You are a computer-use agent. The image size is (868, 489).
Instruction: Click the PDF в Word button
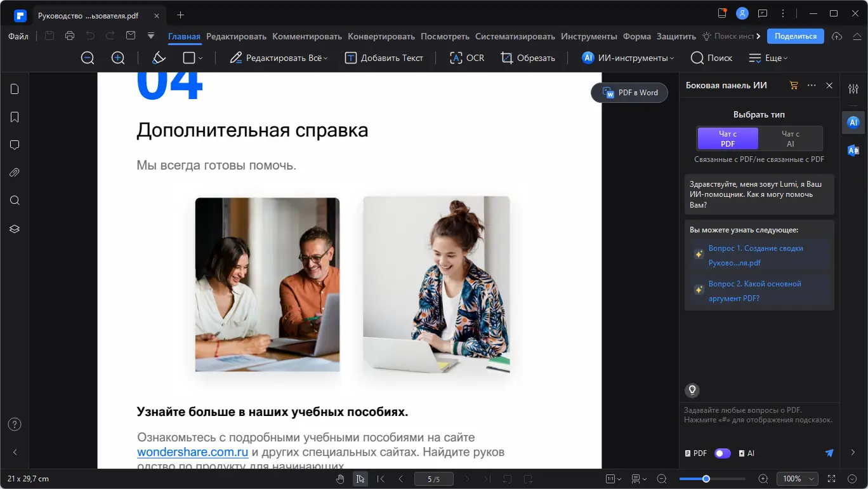coord(629,92)
